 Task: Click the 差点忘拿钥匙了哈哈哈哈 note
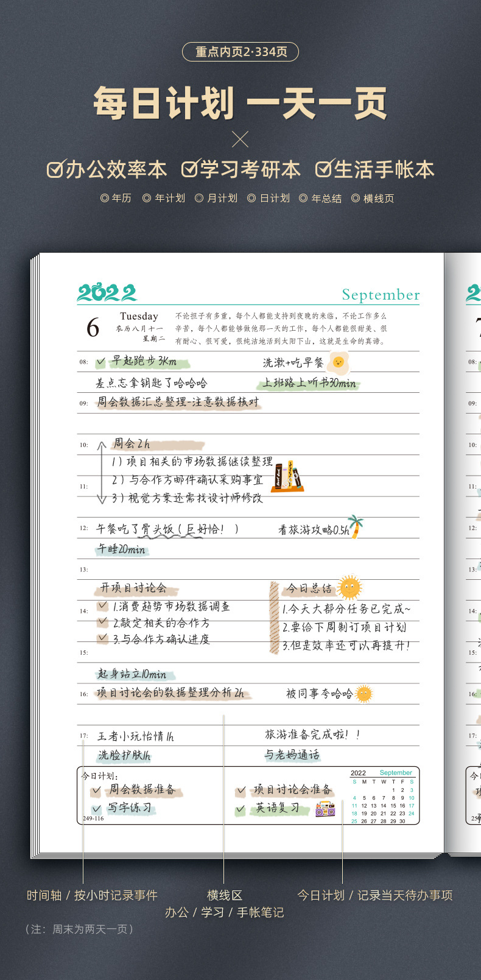coord(152,382)
